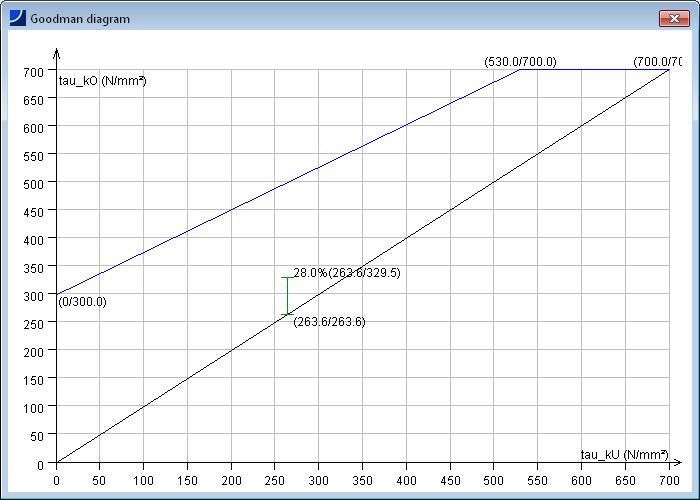Click the (530.0/700.0) corner label

coord(520,62)
